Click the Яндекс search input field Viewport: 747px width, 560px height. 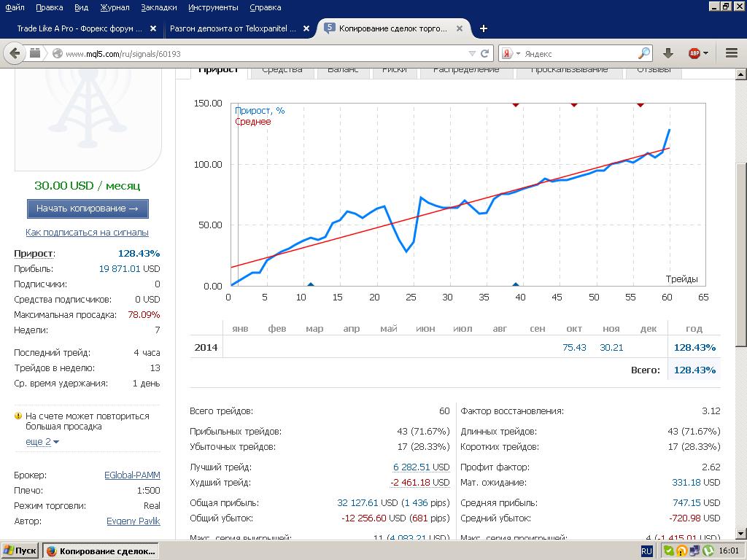578,54
